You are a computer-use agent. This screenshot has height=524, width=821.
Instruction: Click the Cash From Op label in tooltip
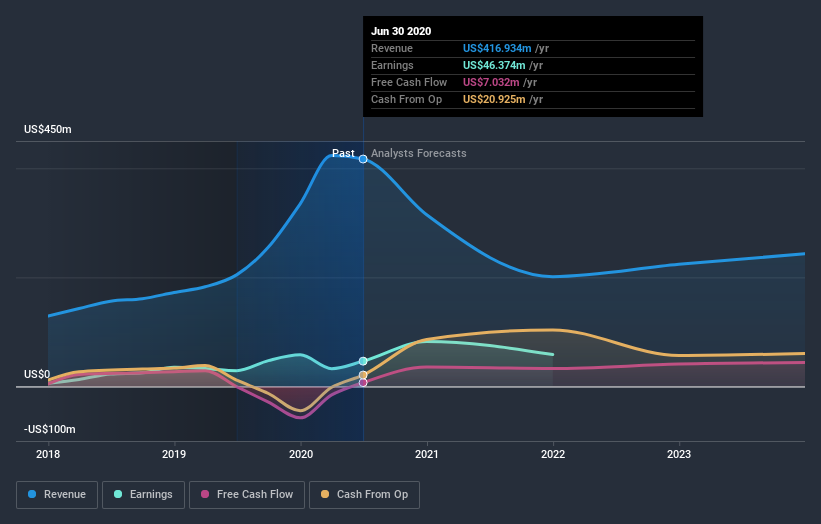[406, 99]
